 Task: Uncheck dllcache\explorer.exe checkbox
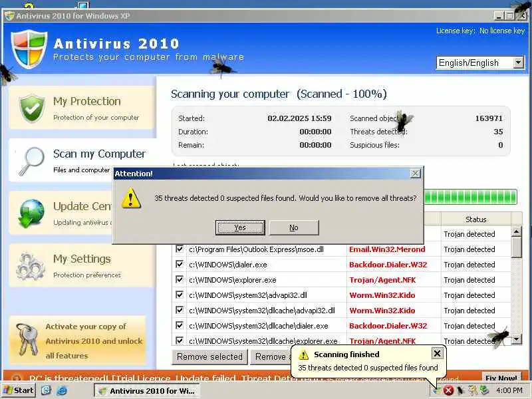click(x=180, y=340)
